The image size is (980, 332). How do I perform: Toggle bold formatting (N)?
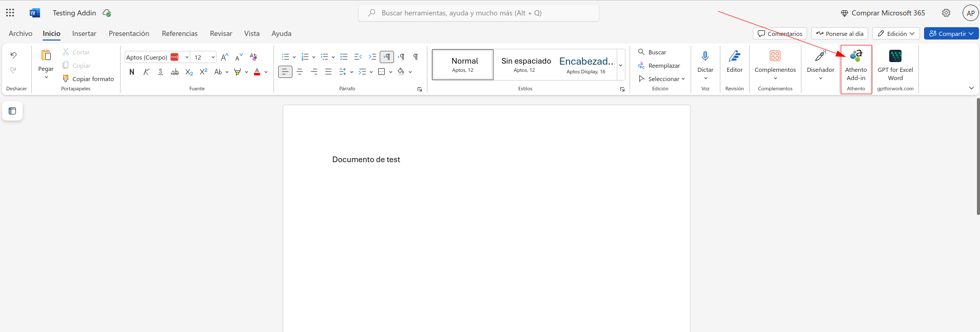tap(132, 72)
